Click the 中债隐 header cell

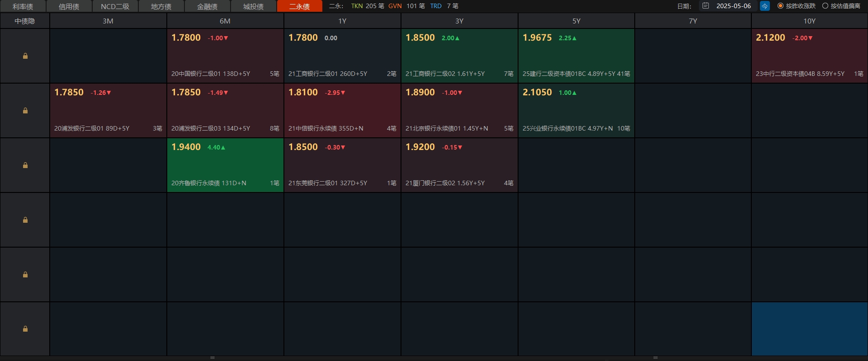[25, 21]
